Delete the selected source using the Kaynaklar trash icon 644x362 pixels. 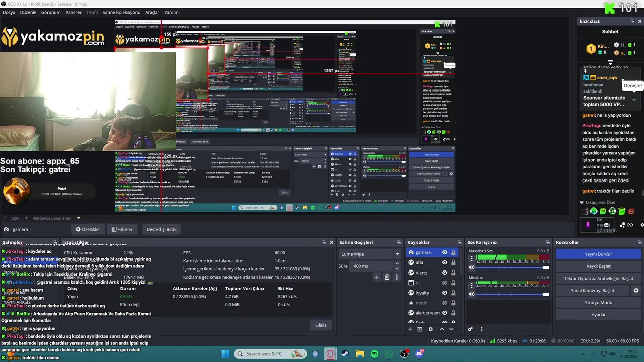(420, 329)
